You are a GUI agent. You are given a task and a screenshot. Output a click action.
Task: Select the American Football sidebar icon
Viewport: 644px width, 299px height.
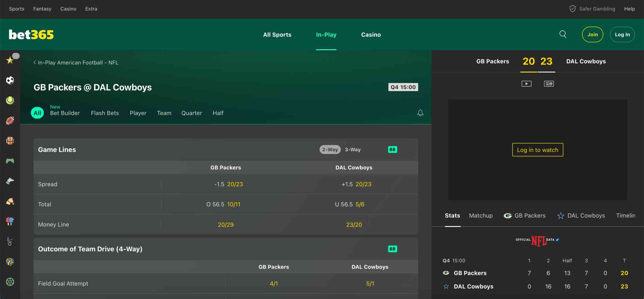tap(10, 121)
